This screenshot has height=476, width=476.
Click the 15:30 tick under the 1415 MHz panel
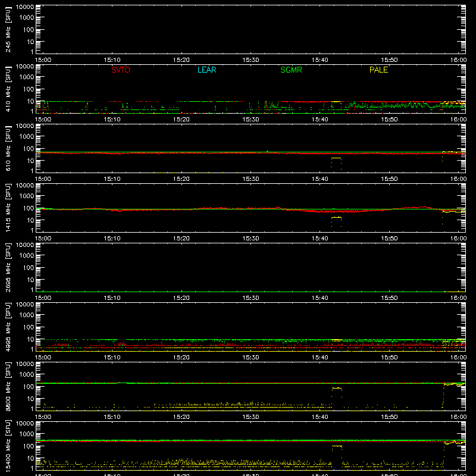250,239
